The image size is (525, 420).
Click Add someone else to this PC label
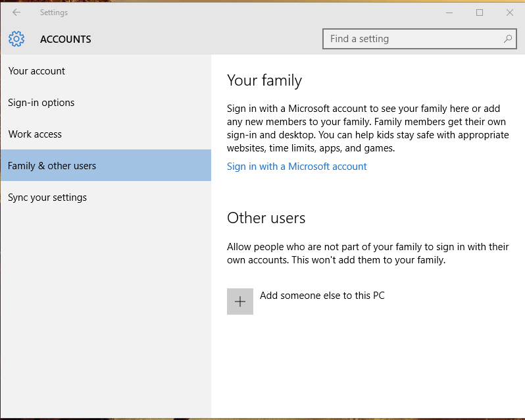pyautogui.click(x=322, y=296)
